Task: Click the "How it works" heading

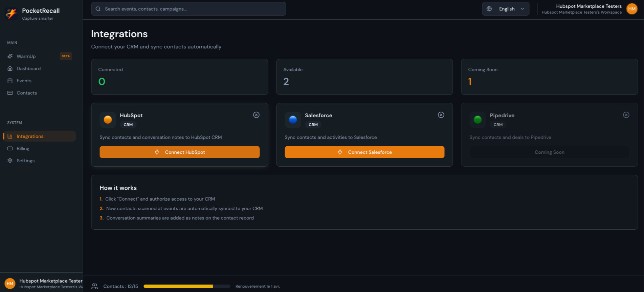Action: click(118, 188)
